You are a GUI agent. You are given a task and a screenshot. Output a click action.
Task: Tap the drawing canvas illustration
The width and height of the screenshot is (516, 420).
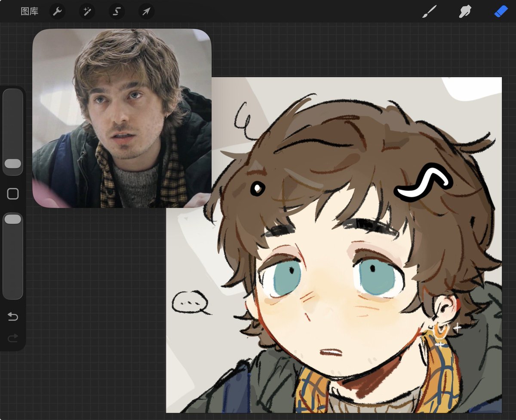tap(334, 245)
